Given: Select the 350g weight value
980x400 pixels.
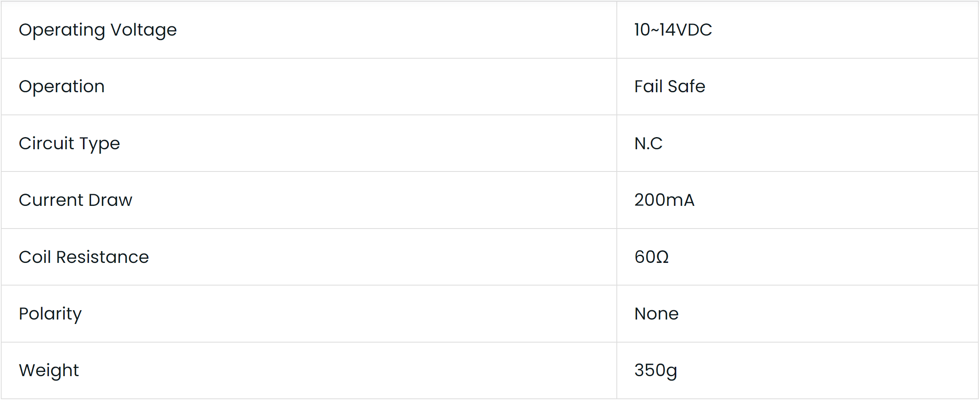Looking at the screenshot, I should coord(655,370).
